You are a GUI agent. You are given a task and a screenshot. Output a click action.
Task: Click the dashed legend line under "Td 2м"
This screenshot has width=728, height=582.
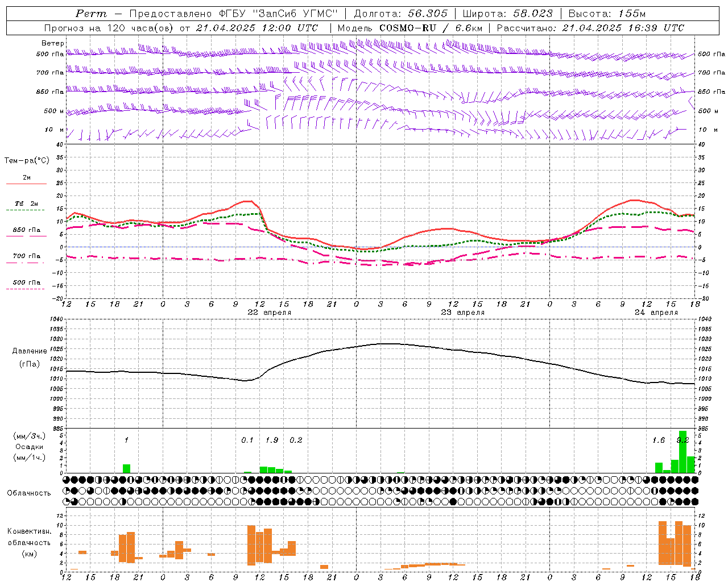point(25,210)
